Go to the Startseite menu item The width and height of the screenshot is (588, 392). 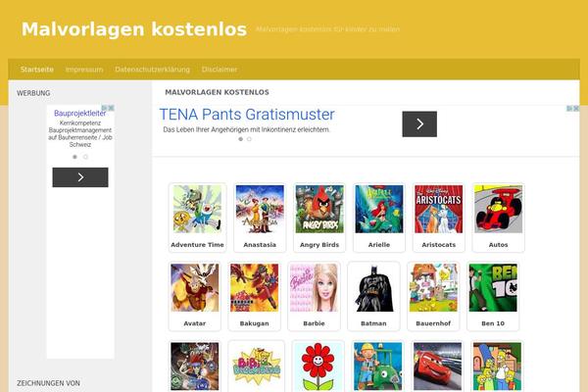pyautogui.click(x=37, y=70)
